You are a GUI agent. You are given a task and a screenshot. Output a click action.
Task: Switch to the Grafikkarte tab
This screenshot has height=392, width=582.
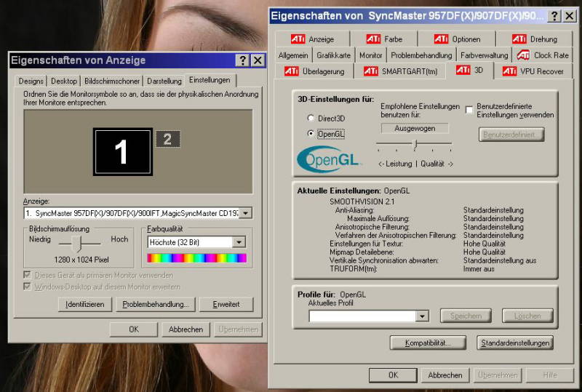click(333, 55)
